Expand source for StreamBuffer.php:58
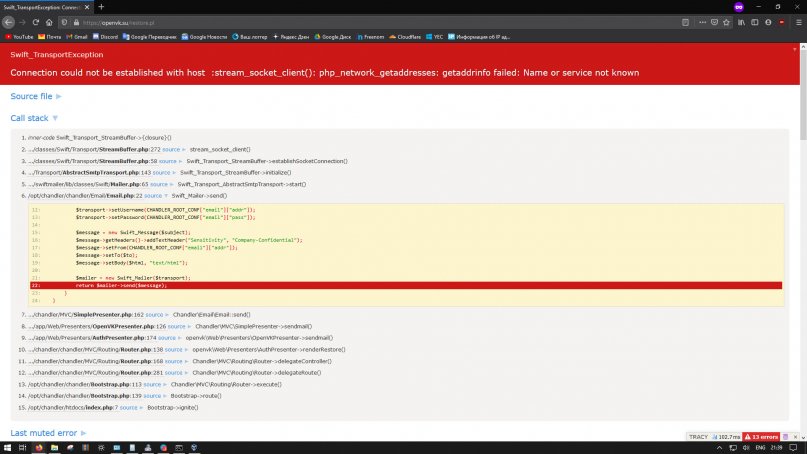Viewport: 807px width, 454px height. click(x=170, y=161)
